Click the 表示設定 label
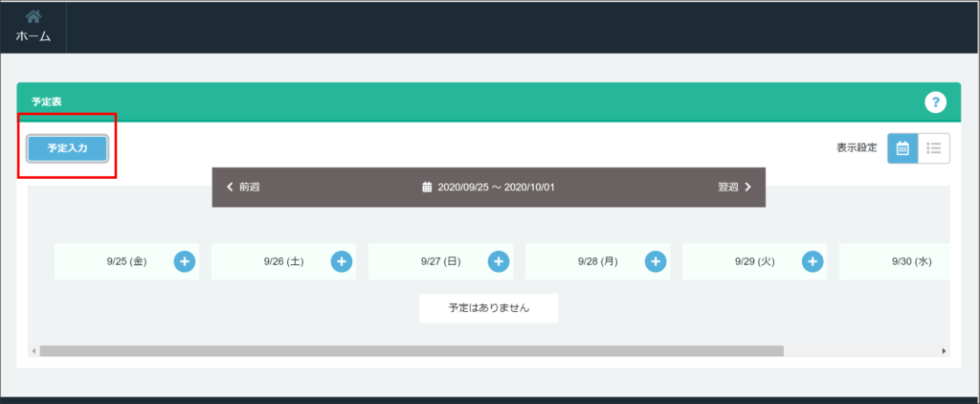Viewport: 980px width, 404px height. (x=857, y=148)
